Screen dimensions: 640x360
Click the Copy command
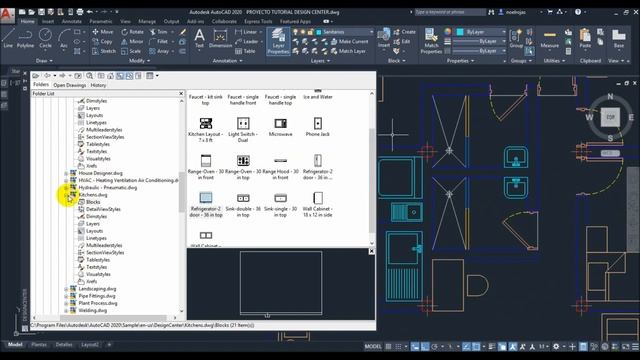(x=102, y=42)
